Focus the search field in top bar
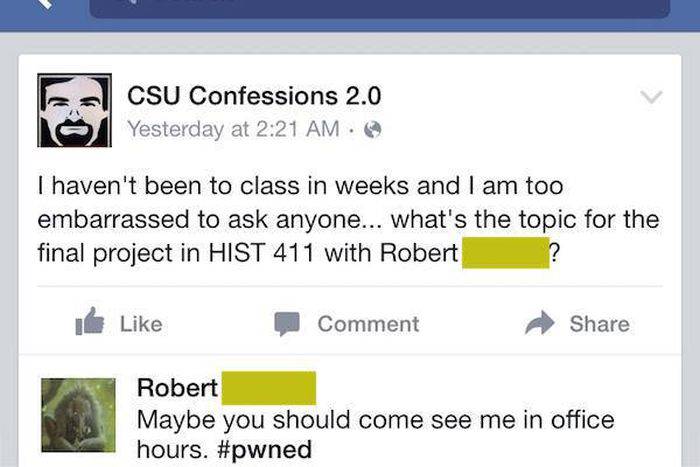This screenshot has width=700, height=467. click(378, 7)
